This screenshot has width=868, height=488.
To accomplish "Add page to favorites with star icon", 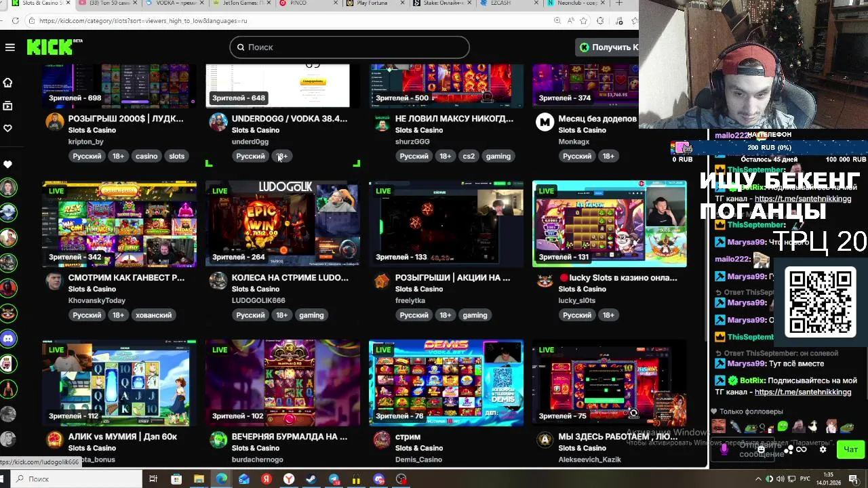I will 584,21.
